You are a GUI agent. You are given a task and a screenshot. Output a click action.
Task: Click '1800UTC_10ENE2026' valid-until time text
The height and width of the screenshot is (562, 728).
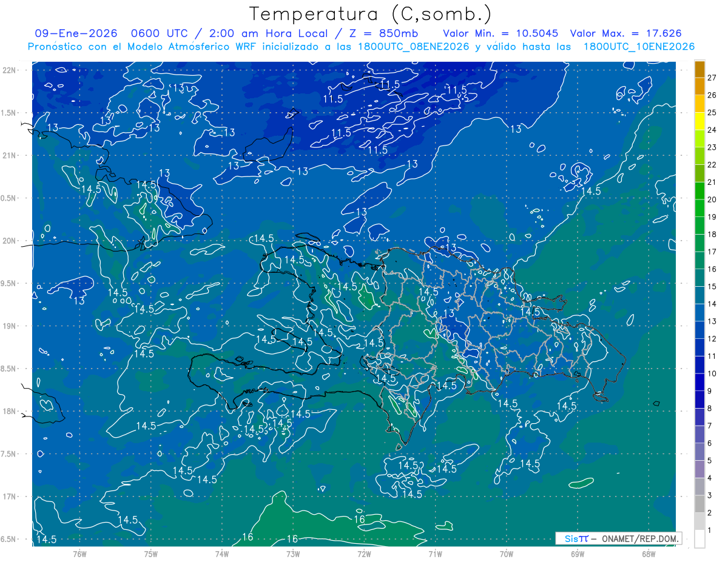639,47
